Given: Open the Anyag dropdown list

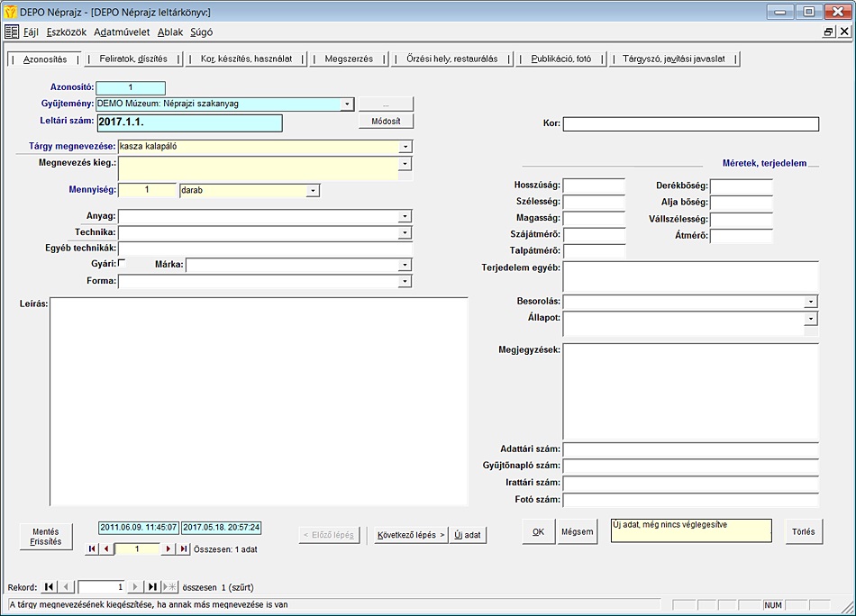Looking at the screenshot, I should [405, 216].
